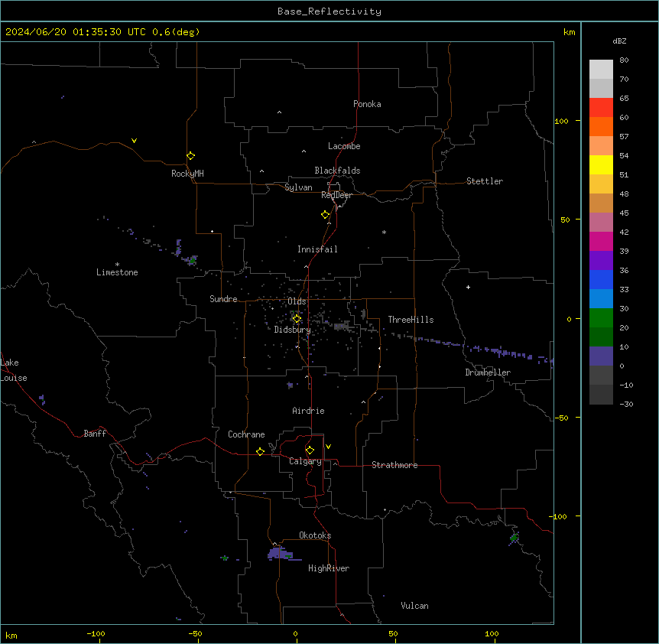Pick the pink 42-45 dBZ legend swatch
The image size is (659, 644).
point(601,223)
